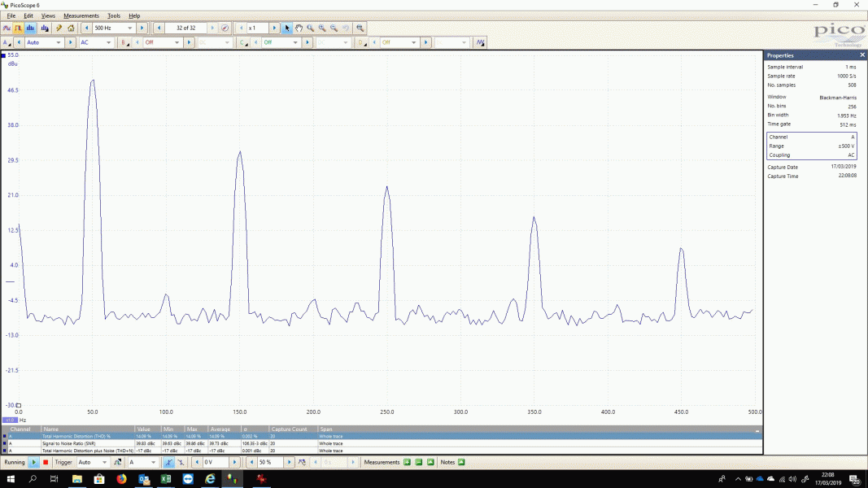
Task: Close the Properties panel
Action: click(x=862, y=55)
